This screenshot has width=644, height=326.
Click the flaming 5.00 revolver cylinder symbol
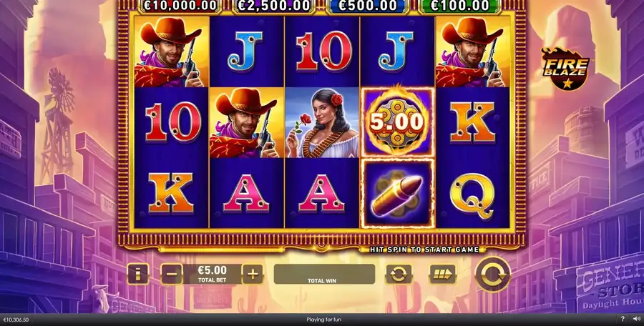click(397, 122)
